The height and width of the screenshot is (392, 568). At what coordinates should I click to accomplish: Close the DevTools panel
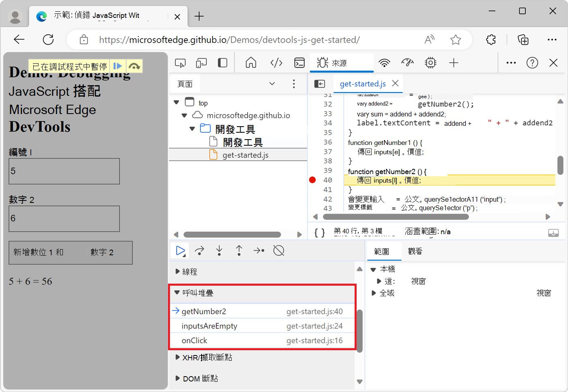553,63
